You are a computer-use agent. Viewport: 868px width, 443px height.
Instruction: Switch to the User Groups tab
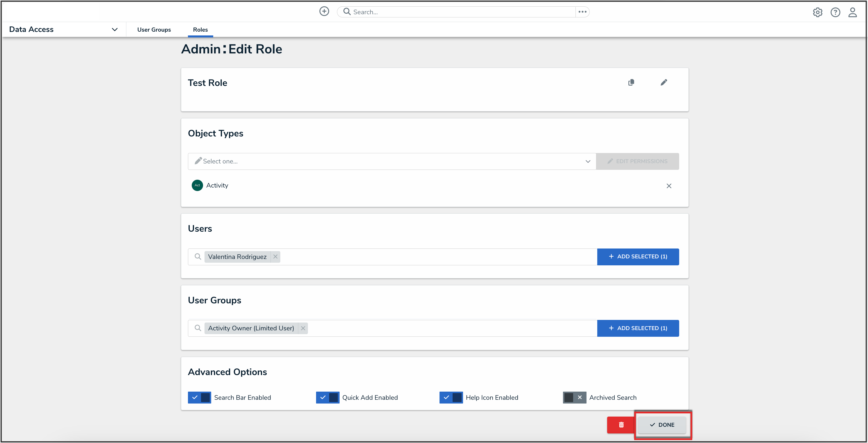pos(154,30)
